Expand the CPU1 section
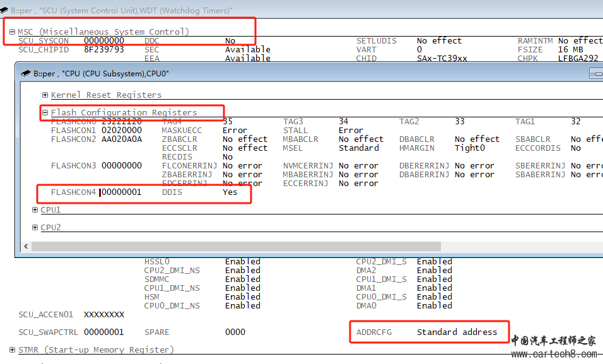Viewport: 603px width, 364px height. pyautogui.click(x=35, y=209)
